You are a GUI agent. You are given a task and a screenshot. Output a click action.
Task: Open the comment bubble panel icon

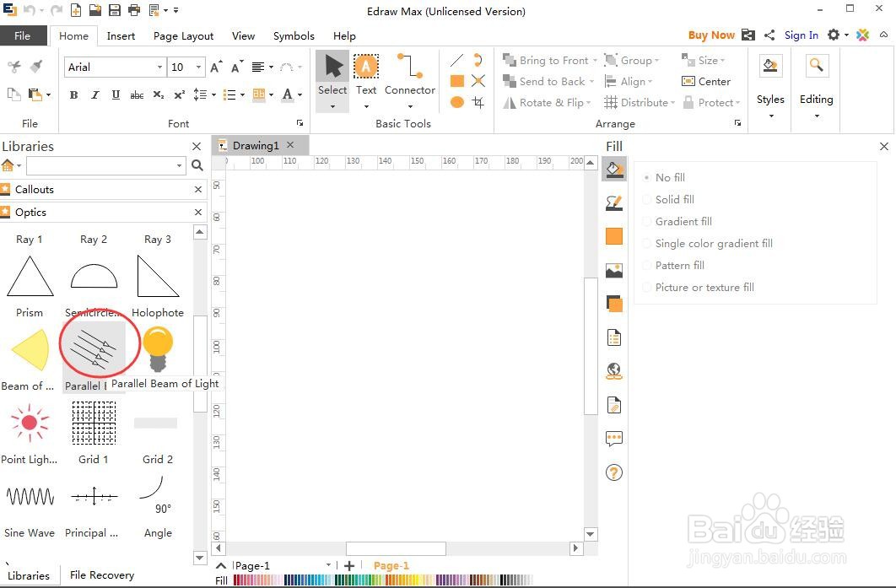tap(613, 439)
